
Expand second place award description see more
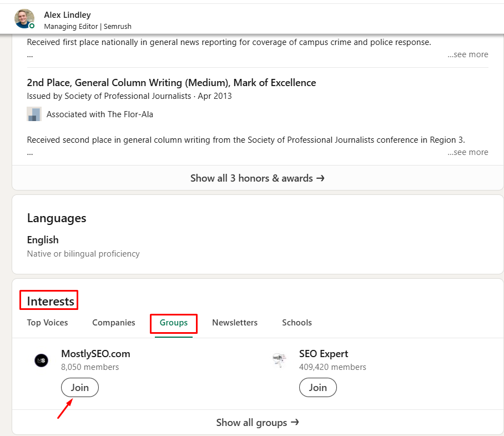pyautogui.click(x=468, y=152)
